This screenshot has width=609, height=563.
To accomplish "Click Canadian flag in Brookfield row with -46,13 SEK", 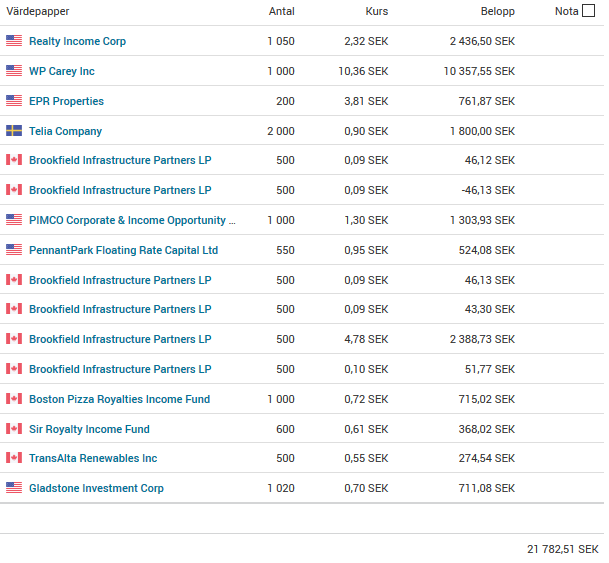I will point(14,190).
